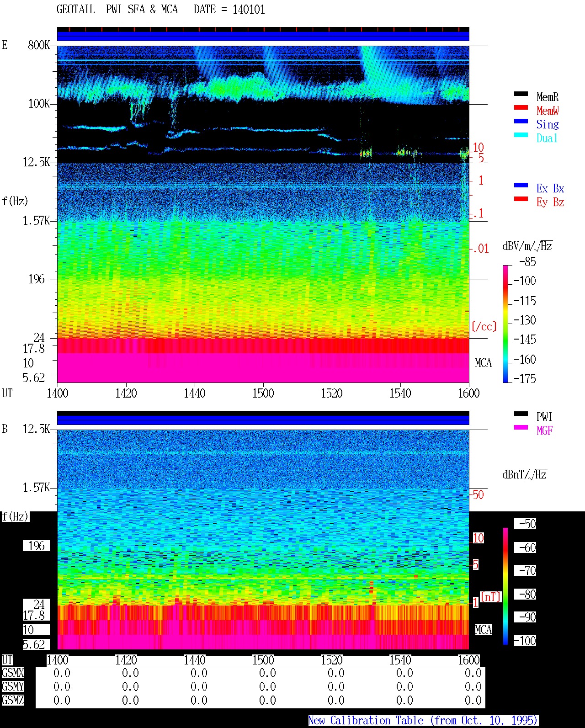Click the blue Sing legend swatch
Image resolution: width=585 pixels, height=728 pixels.
[x=521, y=122]
